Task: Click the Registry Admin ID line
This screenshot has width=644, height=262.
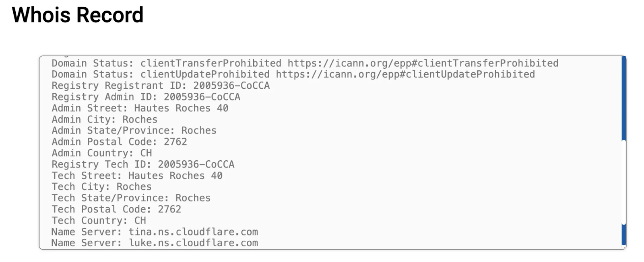Action: click(146, 97)
